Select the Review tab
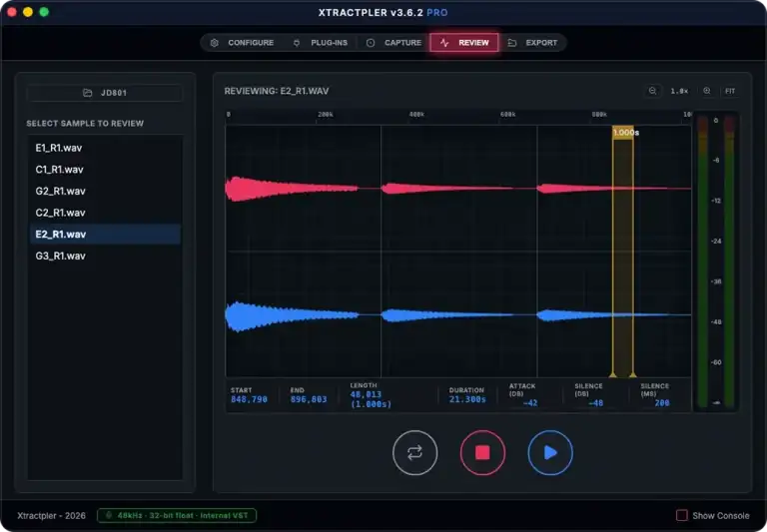This screenshot has width=767, height=532. tap(464, 43)
